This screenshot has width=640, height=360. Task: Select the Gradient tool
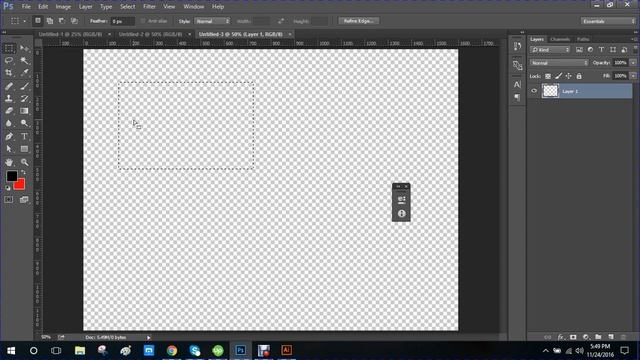coord(24,111)
